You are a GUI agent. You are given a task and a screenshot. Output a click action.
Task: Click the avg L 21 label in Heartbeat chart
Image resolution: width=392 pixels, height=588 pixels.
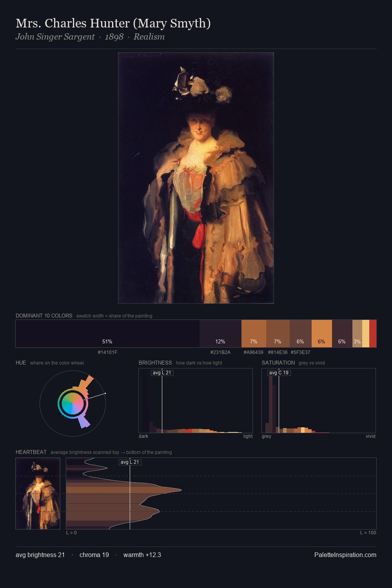click(x=130, y=462)
